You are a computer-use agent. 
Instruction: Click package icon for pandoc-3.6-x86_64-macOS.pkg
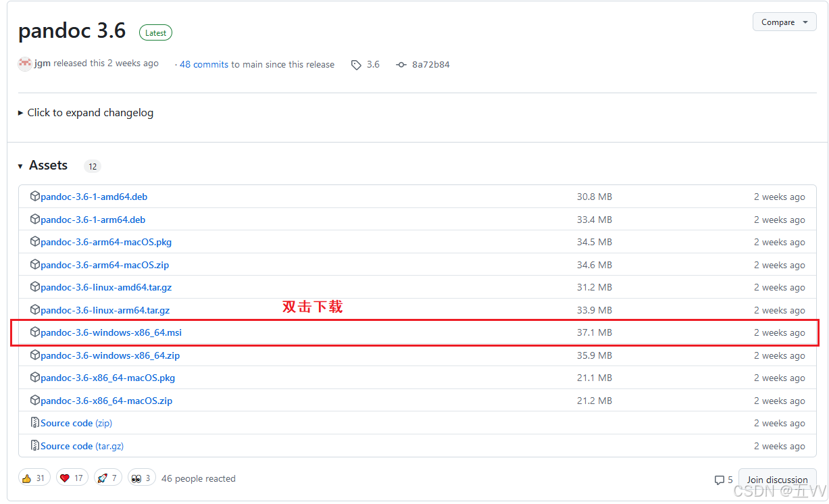click(x=35, y=378)
